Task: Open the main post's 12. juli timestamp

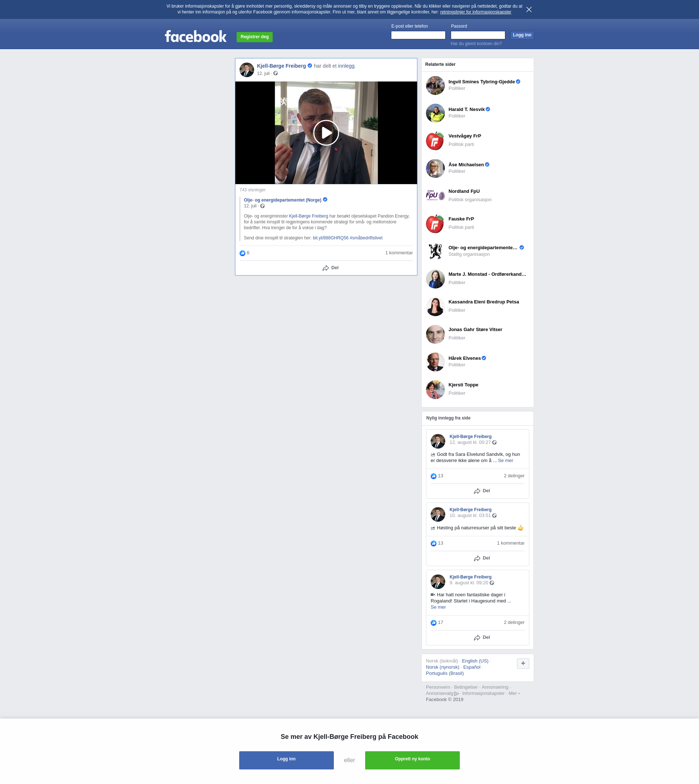Action: click(x=263, y=73)
